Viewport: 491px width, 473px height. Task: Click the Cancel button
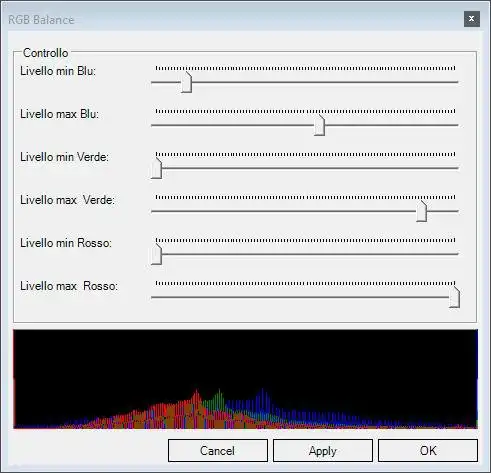pos(218,450)
